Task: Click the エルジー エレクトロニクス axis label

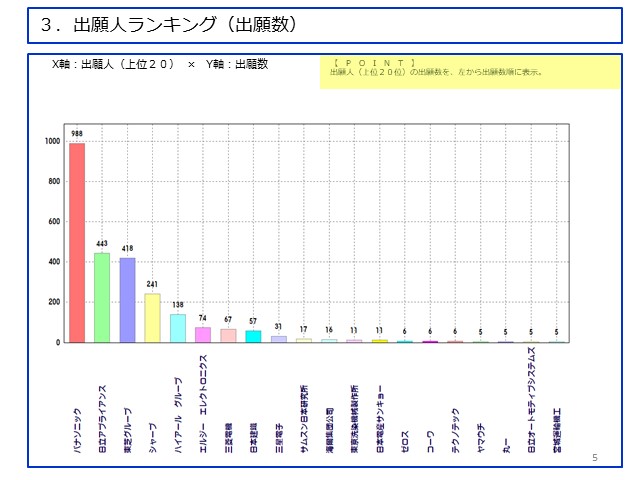Action: [x=203, y=404]
